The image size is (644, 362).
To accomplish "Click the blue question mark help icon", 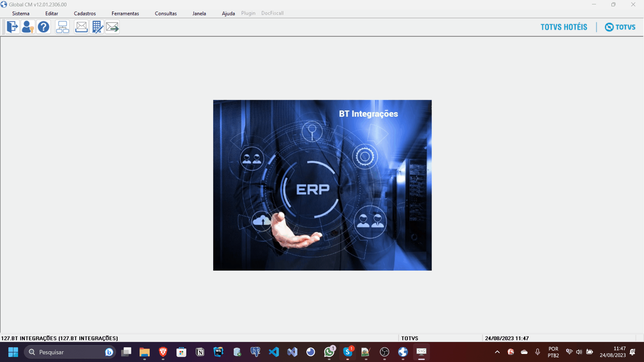I will (x=44, y=27).
